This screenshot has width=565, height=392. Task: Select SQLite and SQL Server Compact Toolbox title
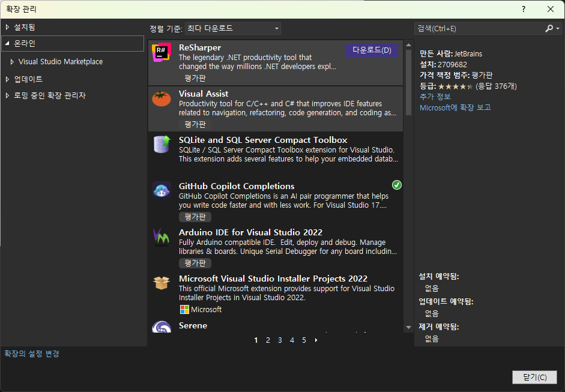click(x=263, y=140)
